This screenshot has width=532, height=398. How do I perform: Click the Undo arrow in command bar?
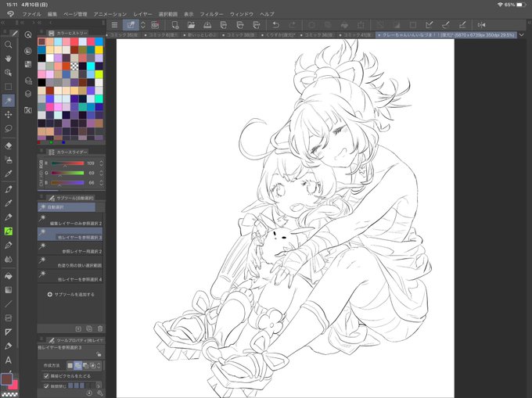276,25
